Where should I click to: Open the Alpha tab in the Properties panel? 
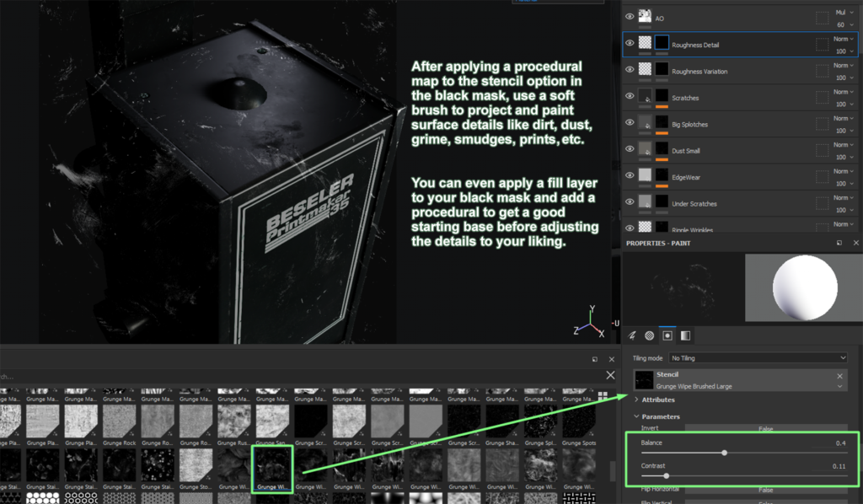(685, 335)
